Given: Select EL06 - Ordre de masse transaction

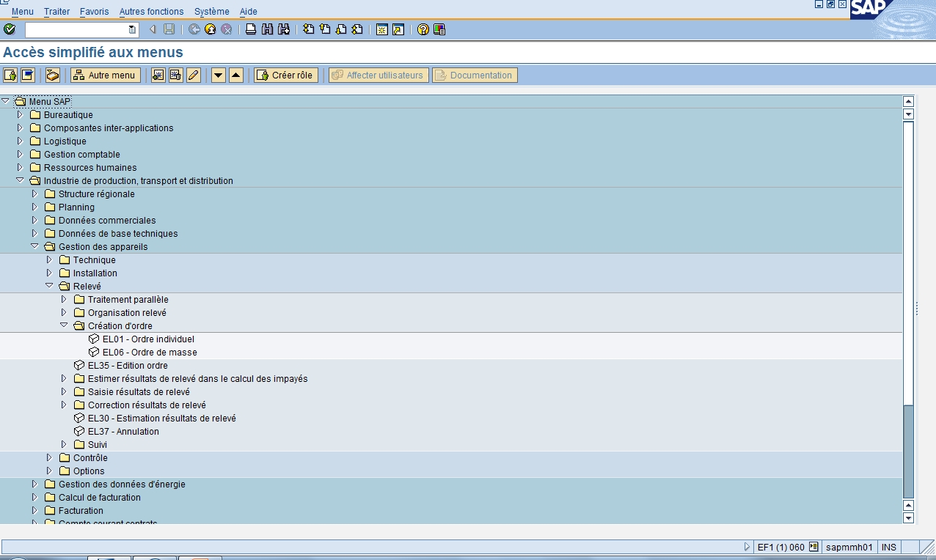Looking at the screenshot, I should (150, 352).
